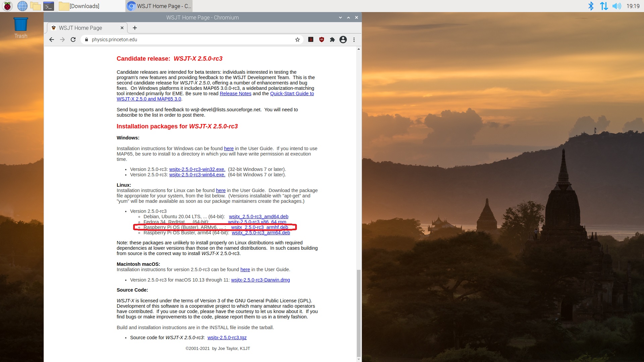Bookmark this page with the star icon
644x362 pixels.
coord(297,40)
